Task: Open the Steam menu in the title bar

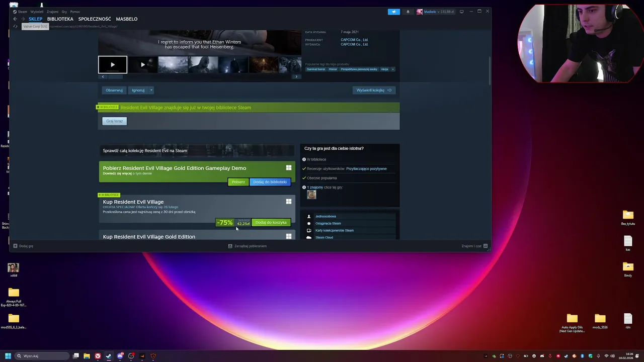Action: (x=23, y=12)
